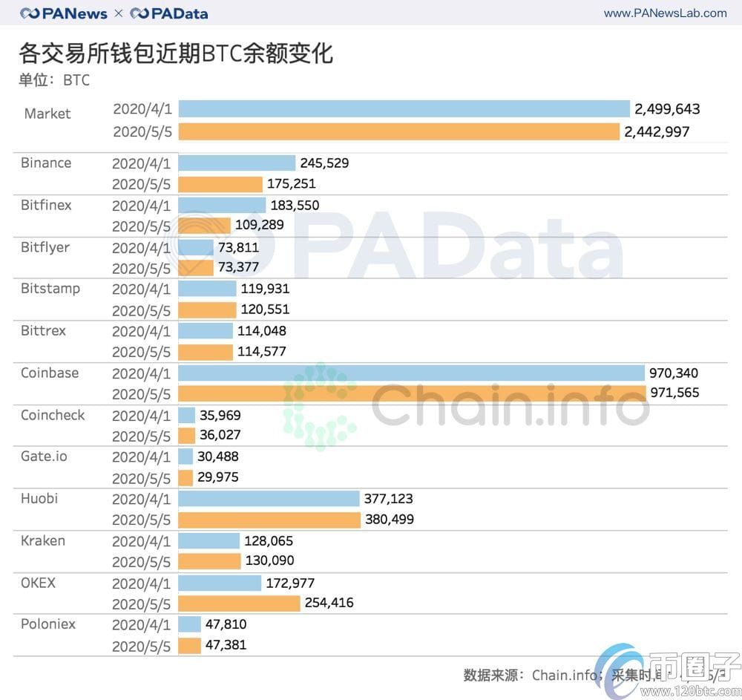This screenshot has width=742, height=700.
Task: Collapse the Poloniex row section
Action: (x=47, y=624)
